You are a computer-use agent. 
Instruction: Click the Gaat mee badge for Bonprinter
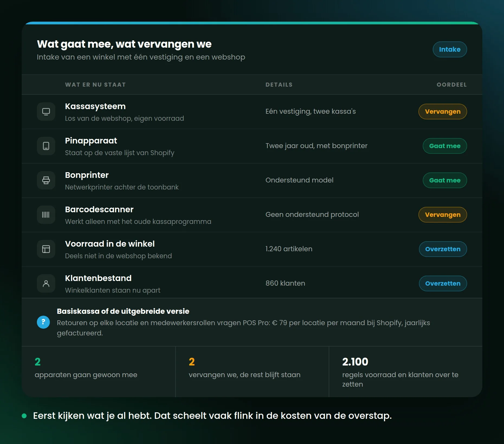pos(445,180)
